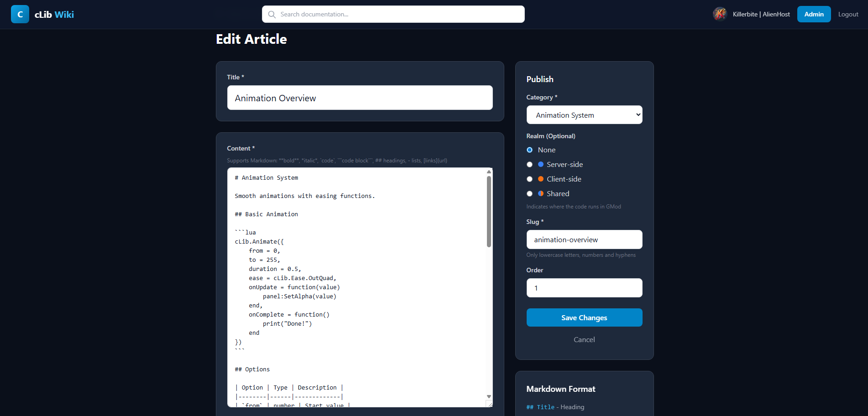
Task: Click the 'print("Done!")' line in editor
Action: click(288, 323)
